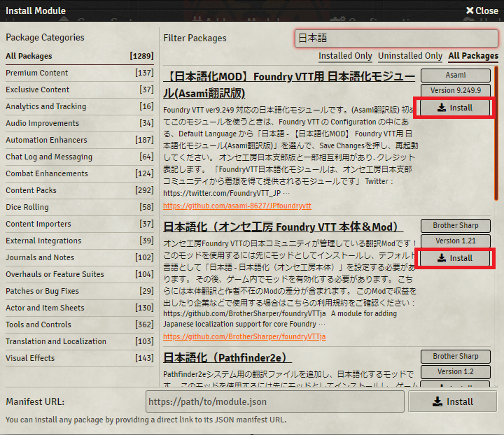Select Translation and Localization category
Image resolution: width=504 pixels, height=435 pixels.
[56, 341]
